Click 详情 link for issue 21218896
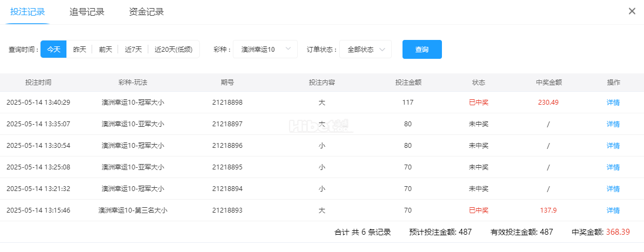 coord(613,146)
